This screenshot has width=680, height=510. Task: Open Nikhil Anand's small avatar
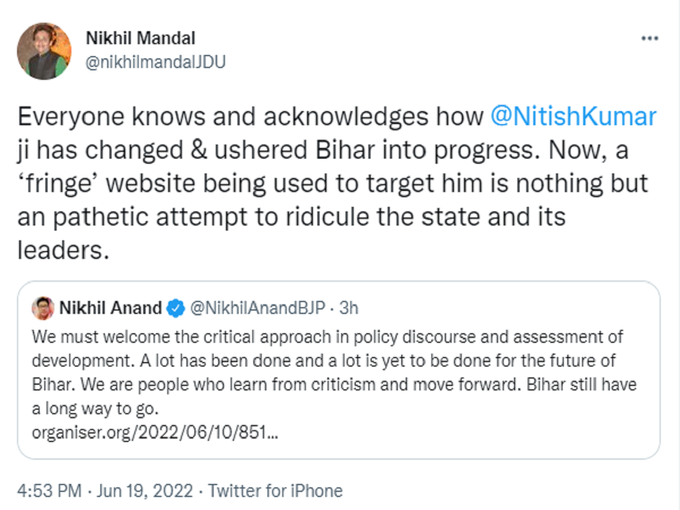click(42, 308)
